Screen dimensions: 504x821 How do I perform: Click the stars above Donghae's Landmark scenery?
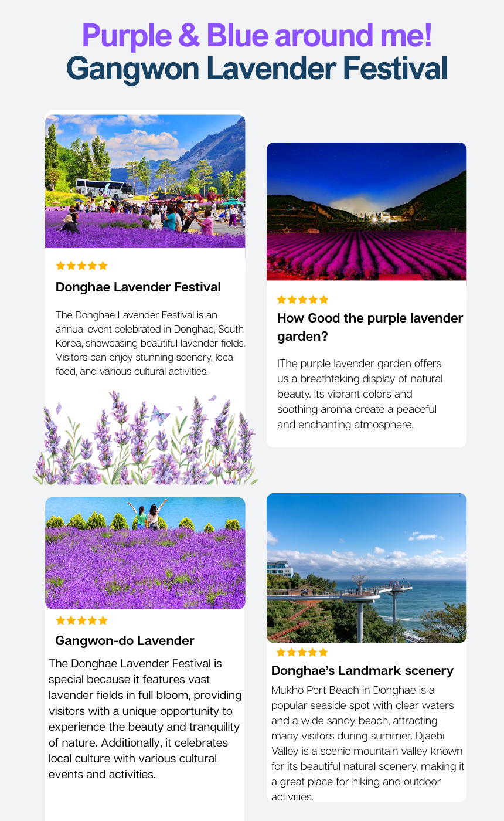[302, 652]
